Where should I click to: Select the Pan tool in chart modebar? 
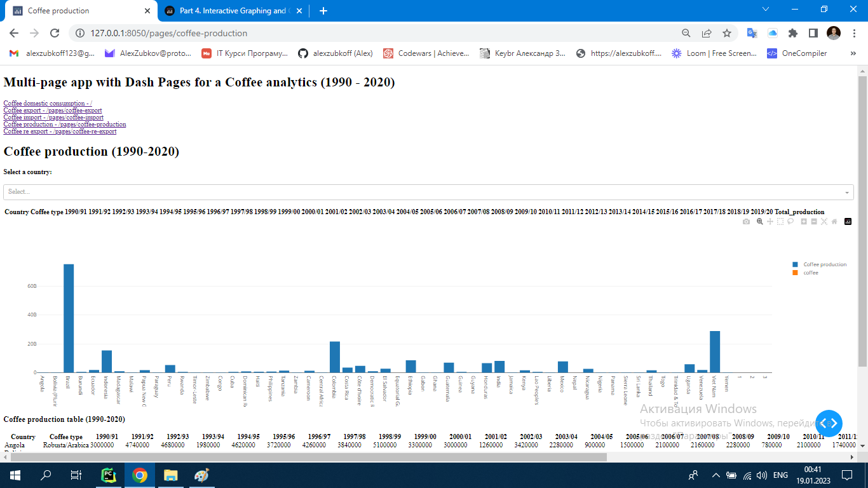(x=770, y=222)
